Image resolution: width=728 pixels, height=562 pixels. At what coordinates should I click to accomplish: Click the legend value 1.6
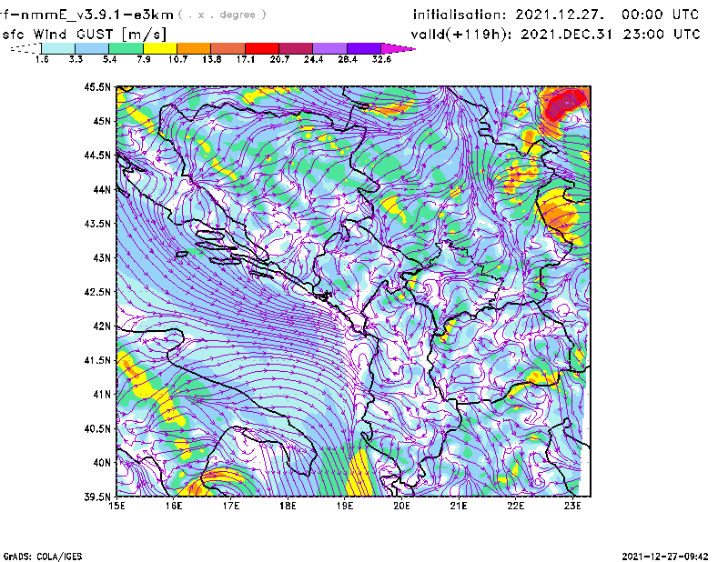pyautogui.click(x=42, y=59)
